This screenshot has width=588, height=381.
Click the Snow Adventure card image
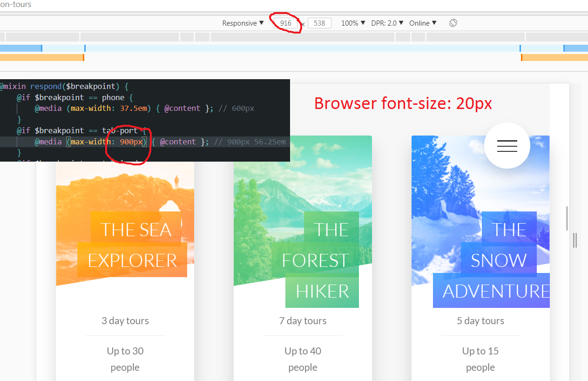click(x=480, y=211)
